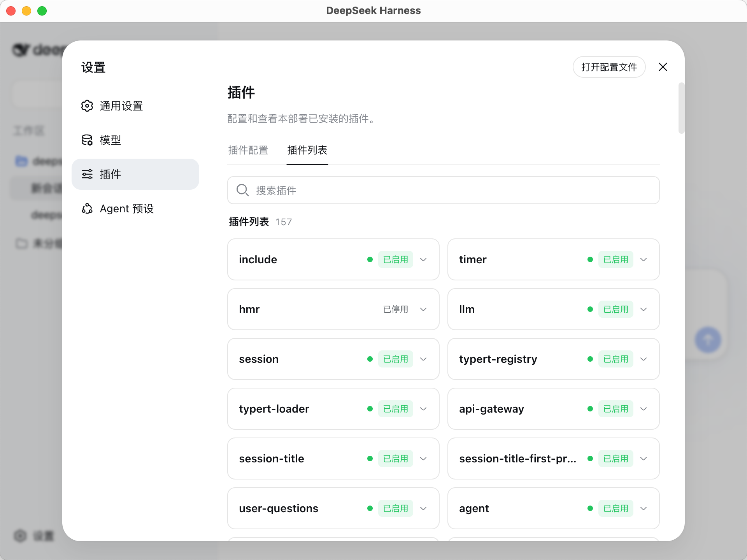Click the 已停用 status on the hmr card
This screenshot has height=560, width=747.
pyautogui.click(x=396, y=309)
